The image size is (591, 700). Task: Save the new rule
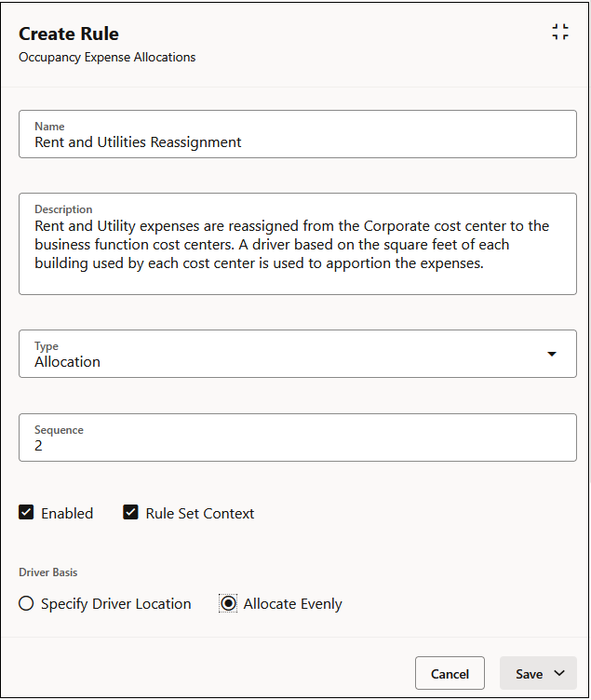(529, 673)
